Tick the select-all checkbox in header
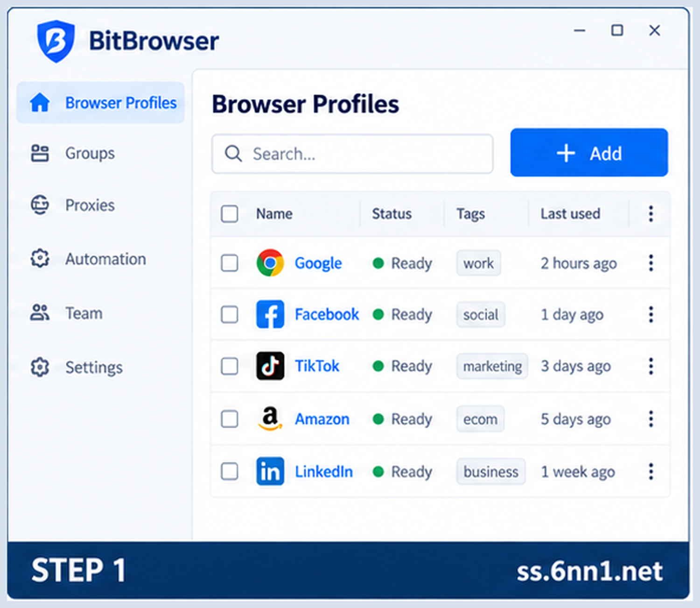 [x=230, y=214]
